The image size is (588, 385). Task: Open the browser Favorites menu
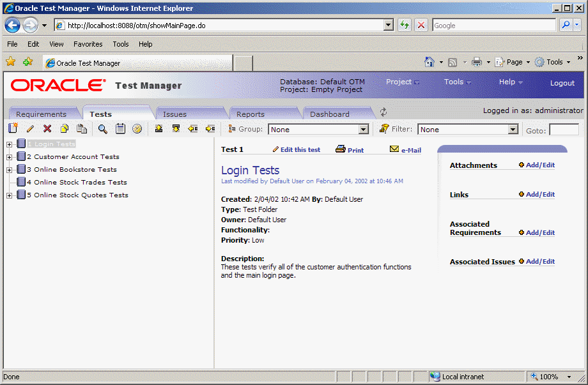pos(88,44)
